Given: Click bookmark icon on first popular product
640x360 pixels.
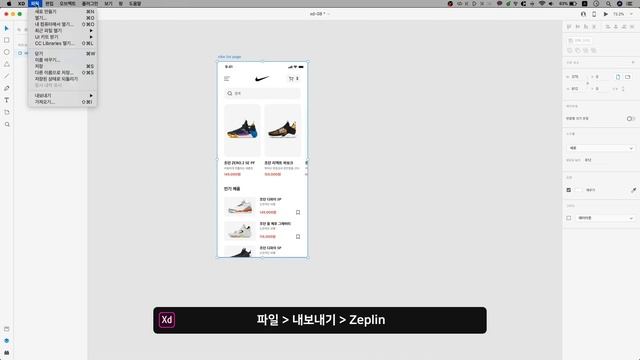Looking at the screenshot, I should 298,212.
